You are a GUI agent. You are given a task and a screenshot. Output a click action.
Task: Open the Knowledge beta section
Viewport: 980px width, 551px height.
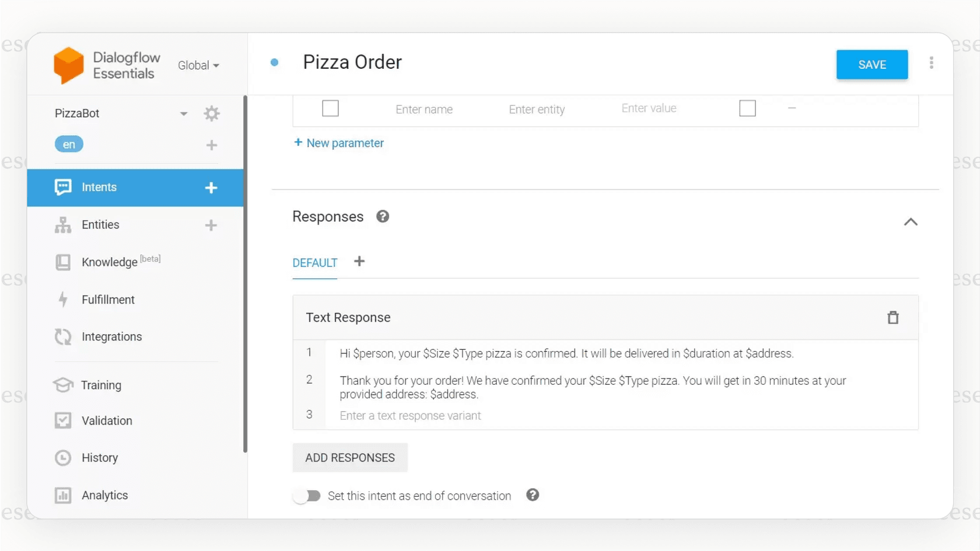tap(110, 262)
